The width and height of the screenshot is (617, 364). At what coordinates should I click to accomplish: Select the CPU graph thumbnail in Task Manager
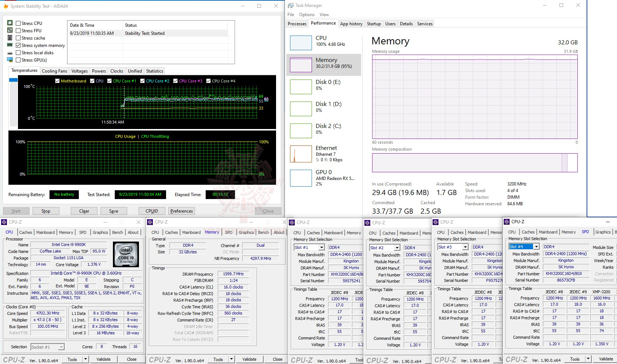(301, 43)
